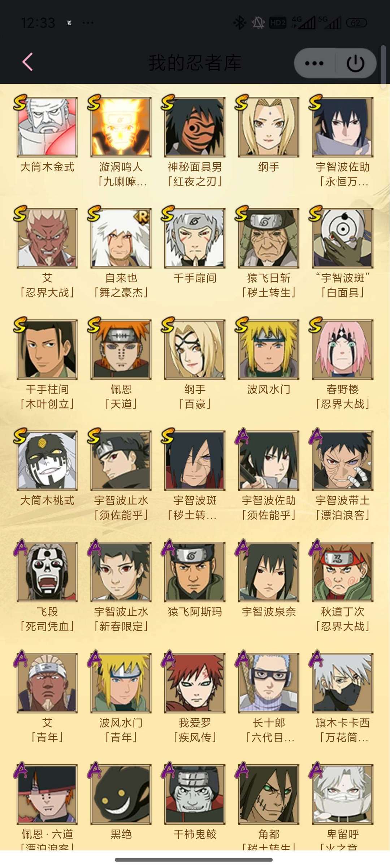
Task: Open 漩涡鸣人 九喇嘛 glowing portrait
Action: coord(121,127)
